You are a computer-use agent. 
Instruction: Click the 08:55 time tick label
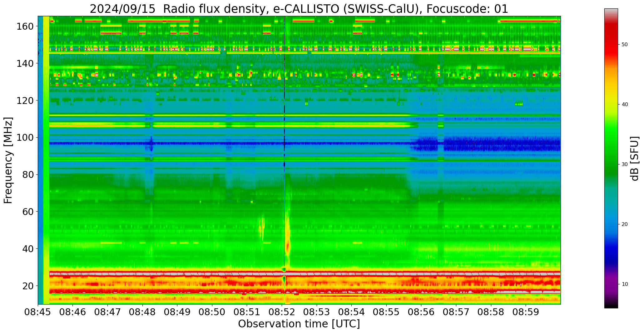pyautogui.click(x=387, y=312)
